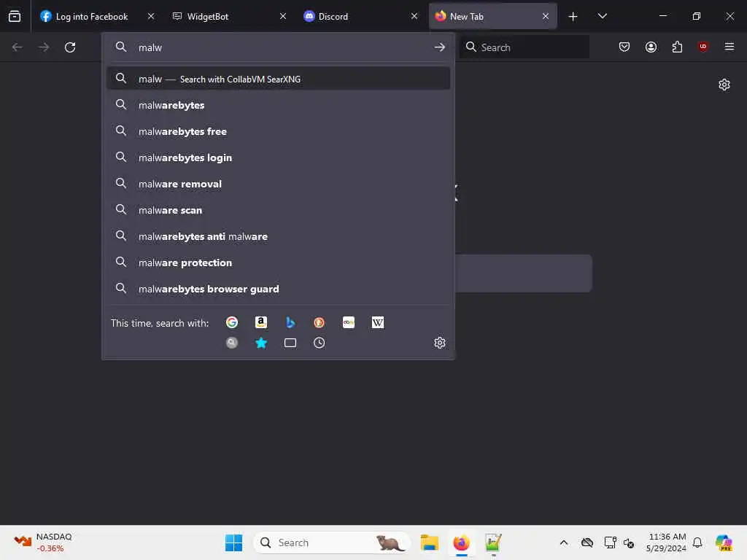The height and width of the screenshot is (560, 747).
Task: Select the active New Tab tab
Action: (x=492, y=16)
